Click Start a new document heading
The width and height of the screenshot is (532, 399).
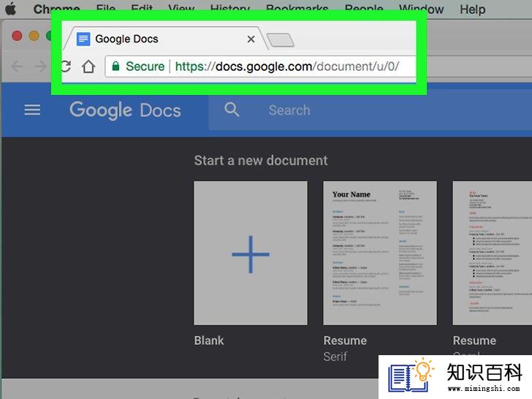[261, 161]
